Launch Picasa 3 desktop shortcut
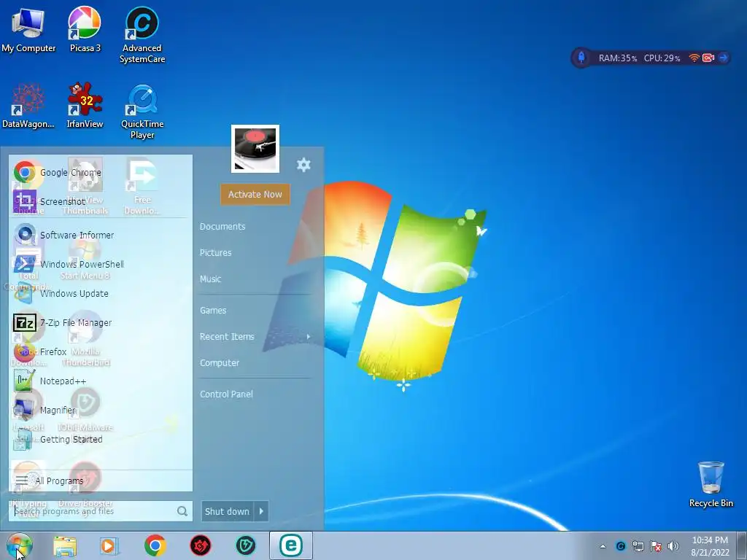The width and height of the screenshot is (747, 560). 85,30
